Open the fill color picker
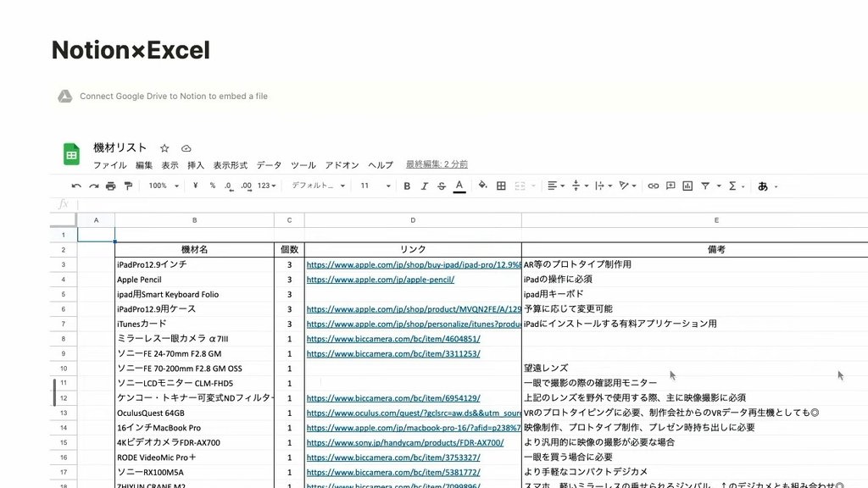The image size is (868, 488). pyautogui.click(x=482, y=186)
